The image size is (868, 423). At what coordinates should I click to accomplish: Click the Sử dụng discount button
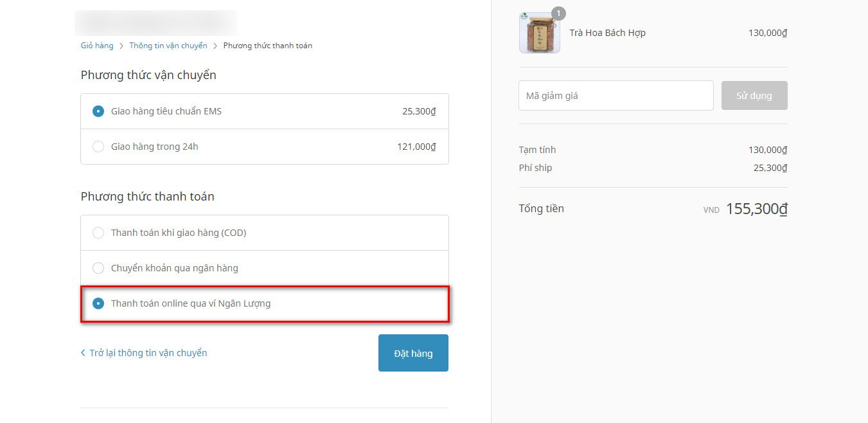754,96
